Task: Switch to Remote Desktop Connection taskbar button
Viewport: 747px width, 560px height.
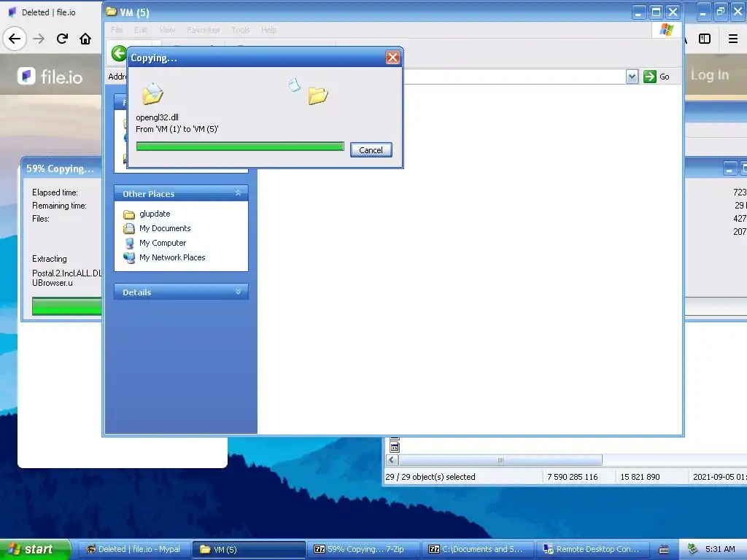Action: pos(592,549)
